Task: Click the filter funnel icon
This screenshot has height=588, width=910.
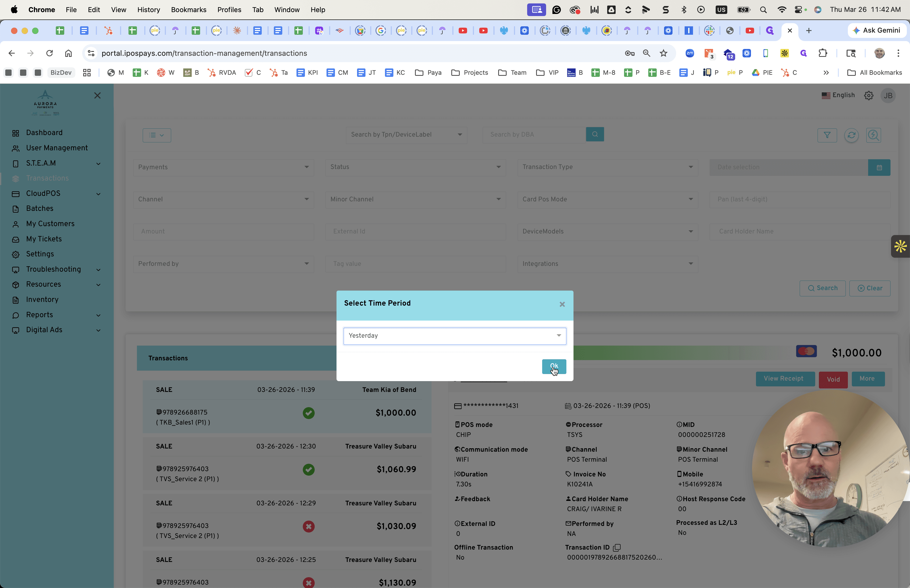Action: pos(827,135)
